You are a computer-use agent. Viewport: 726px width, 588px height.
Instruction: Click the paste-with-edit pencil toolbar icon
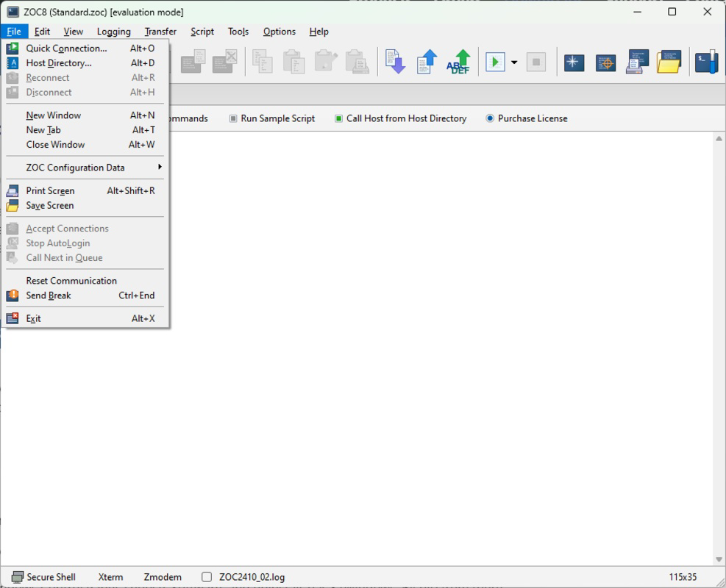[x=326, y=61]
